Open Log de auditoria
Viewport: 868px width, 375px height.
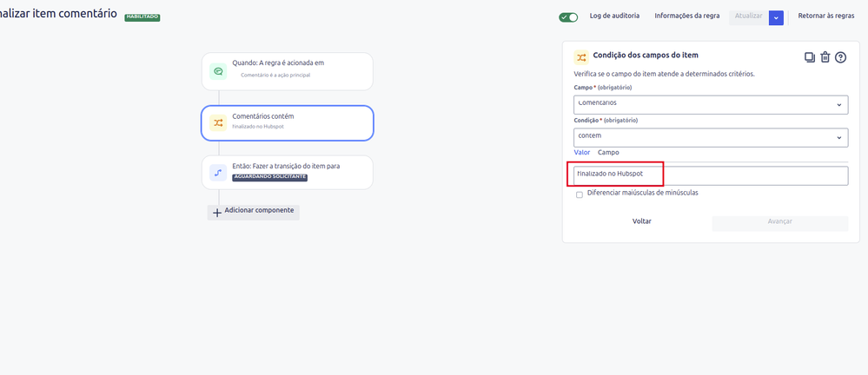(614, 16)
